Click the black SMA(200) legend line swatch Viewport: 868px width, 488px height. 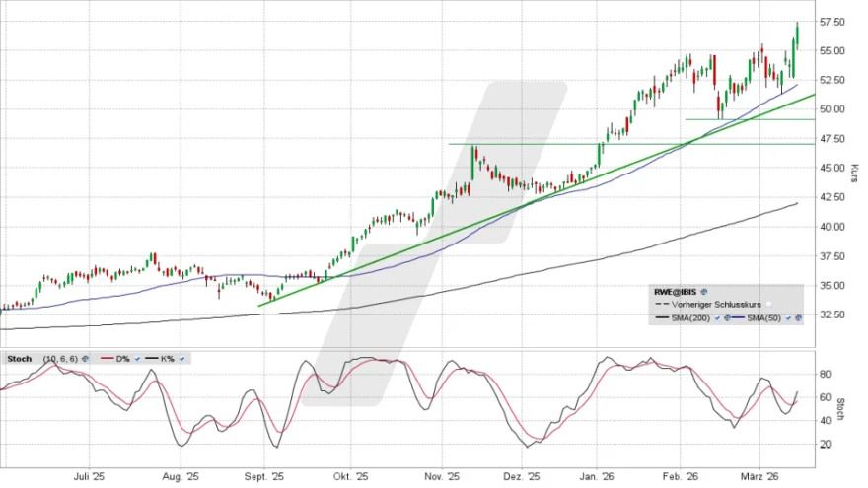click(661, 318)
